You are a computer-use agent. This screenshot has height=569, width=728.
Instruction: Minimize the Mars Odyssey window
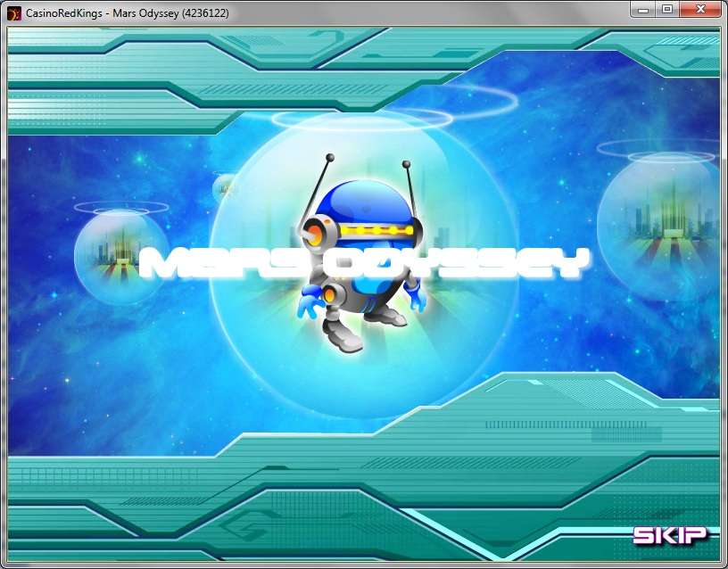pyautogui.click(x=642, y=9)
